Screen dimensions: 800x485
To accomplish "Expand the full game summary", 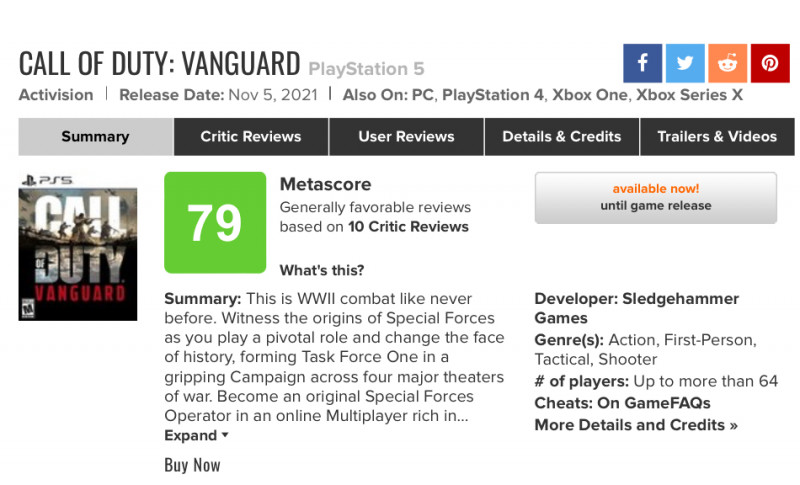I will coord(196,436).
